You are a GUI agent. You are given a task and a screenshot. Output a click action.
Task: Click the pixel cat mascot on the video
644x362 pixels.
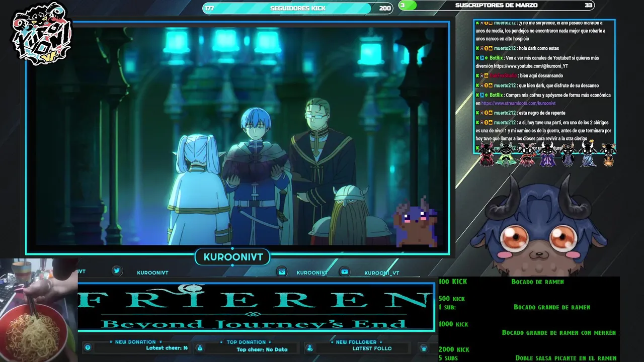pos(417,221)
